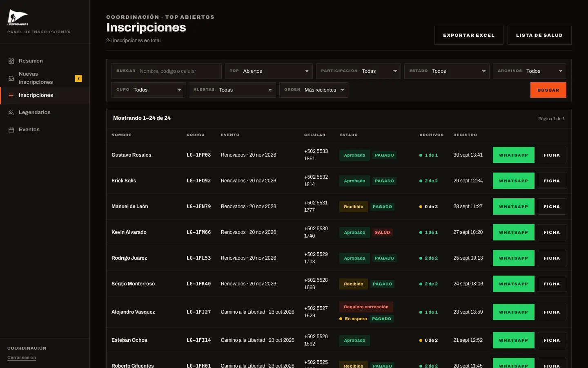
Task: Click Cerrar sesión link
Action: pos(22,358)
